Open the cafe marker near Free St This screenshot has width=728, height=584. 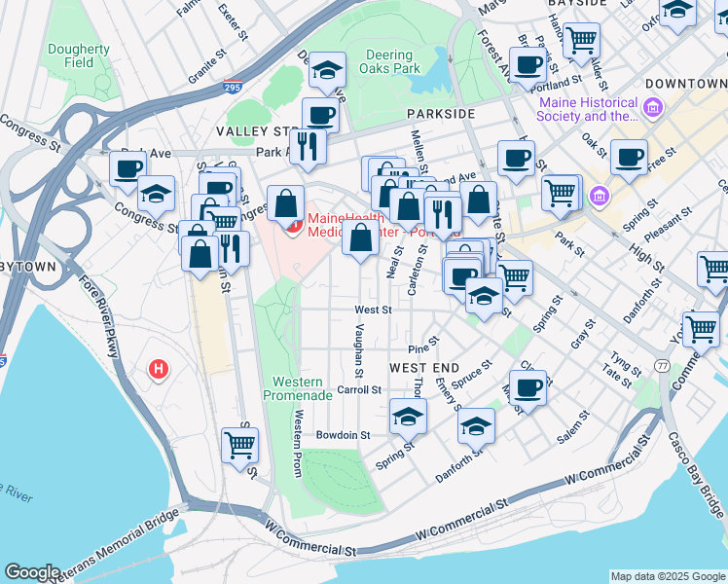pos(629,162)
